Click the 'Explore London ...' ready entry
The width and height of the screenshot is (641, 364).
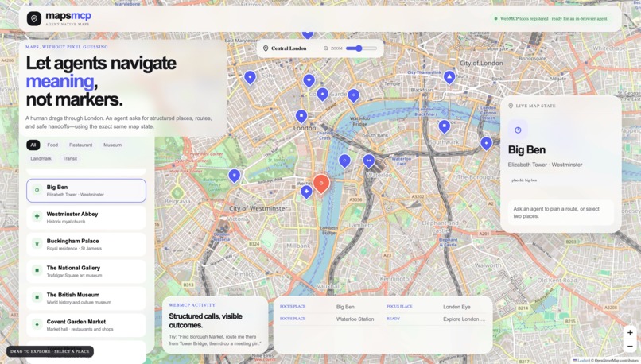pyautogui.click(x=464, y=319)
